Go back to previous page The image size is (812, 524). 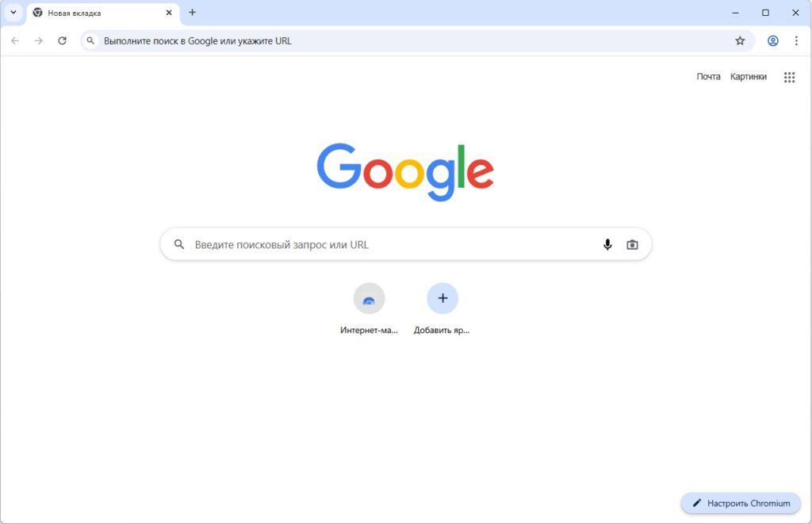click(15, 41)
